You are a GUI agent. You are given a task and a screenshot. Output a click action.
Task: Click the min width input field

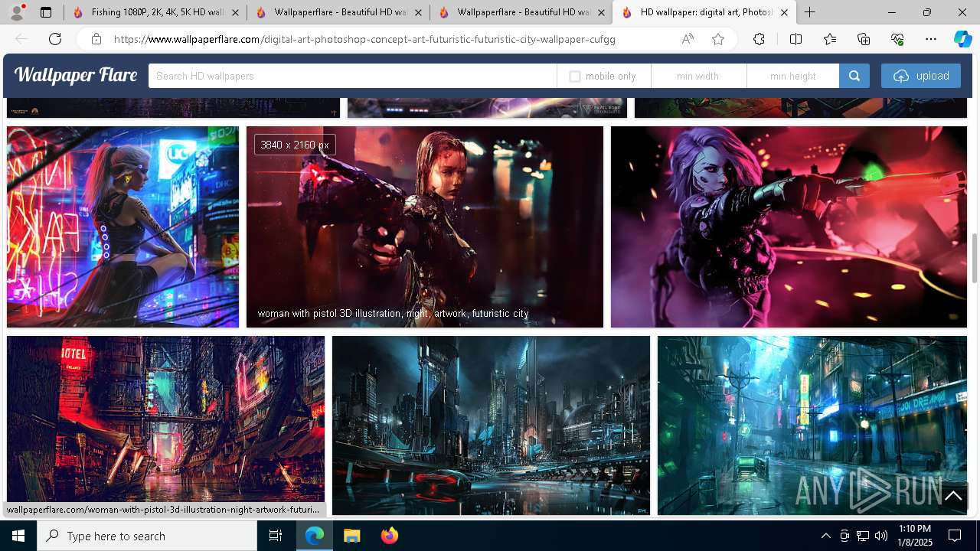(x=698, y=76)
